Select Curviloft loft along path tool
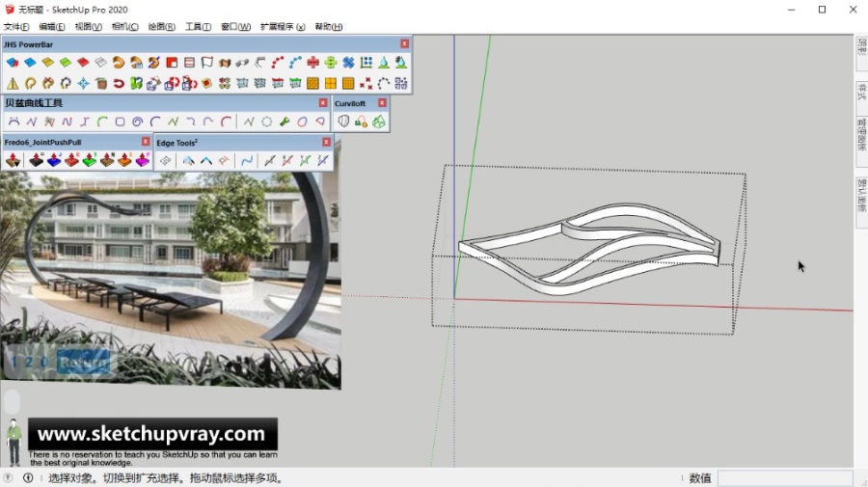The width and height of the screenshot is (868, 487). point(361,122)
